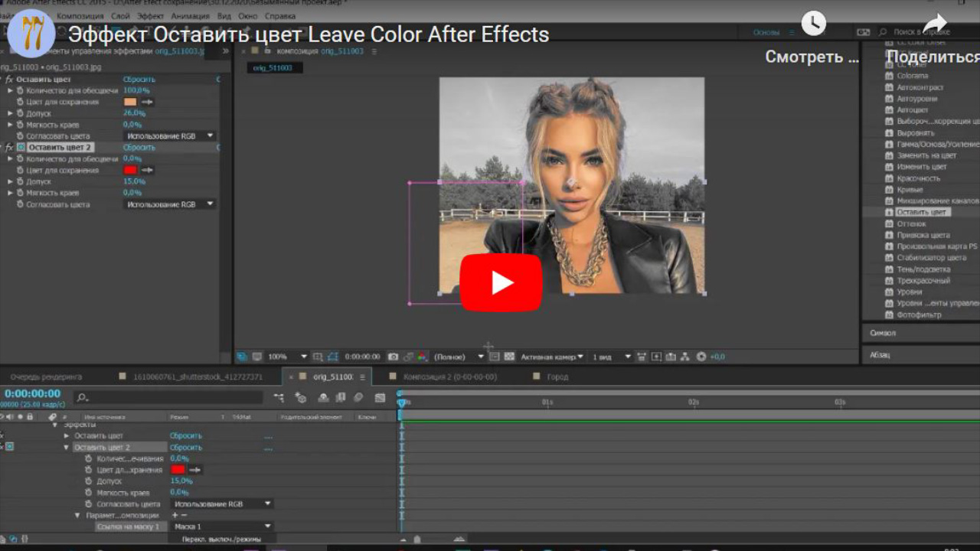Expand Допуск 26,0% property triangle

[x=11, y=113]
